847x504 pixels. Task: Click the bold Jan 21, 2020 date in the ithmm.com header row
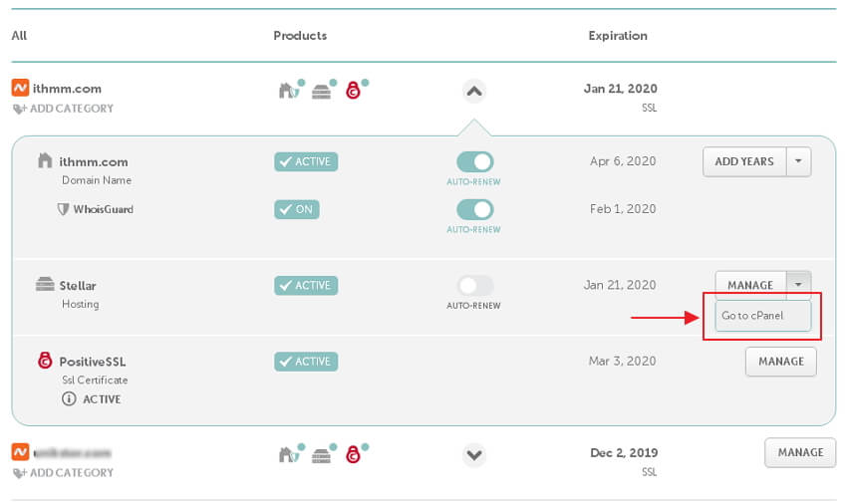[x=620, y=89]
